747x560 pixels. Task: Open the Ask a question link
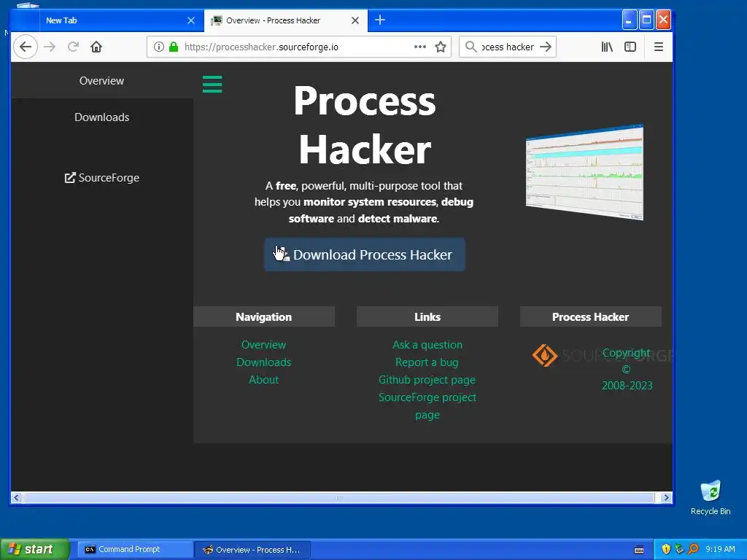(x=427, y=345)
